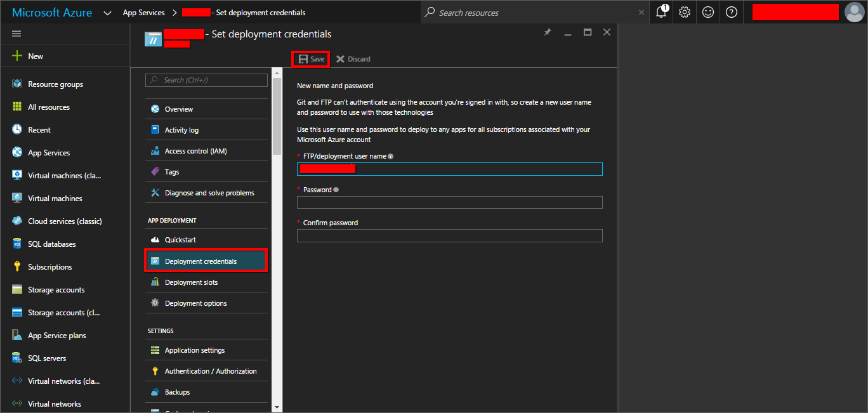Click Set deployment credentials breadcrumb
This screenshot has height=413, width=868.
(x=261, y=13)
